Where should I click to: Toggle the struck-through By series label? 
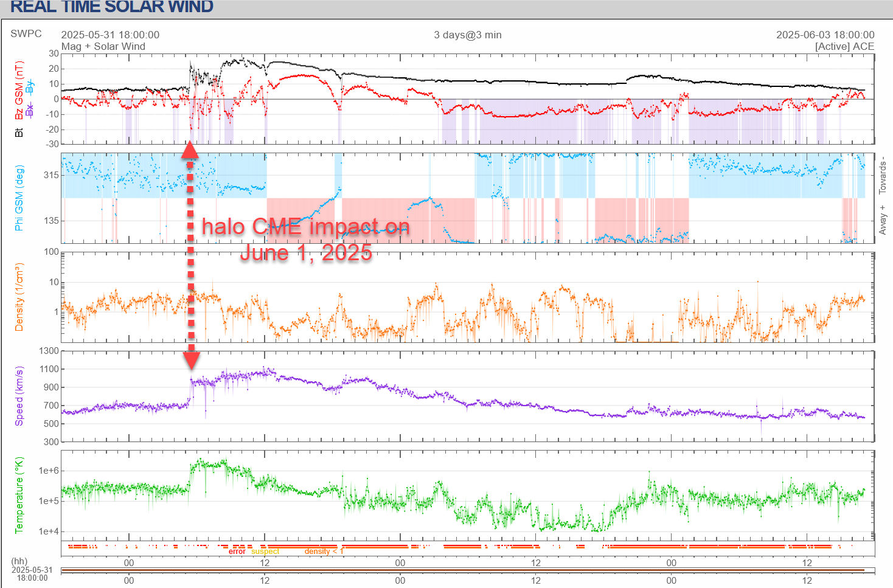click(30, 86)
